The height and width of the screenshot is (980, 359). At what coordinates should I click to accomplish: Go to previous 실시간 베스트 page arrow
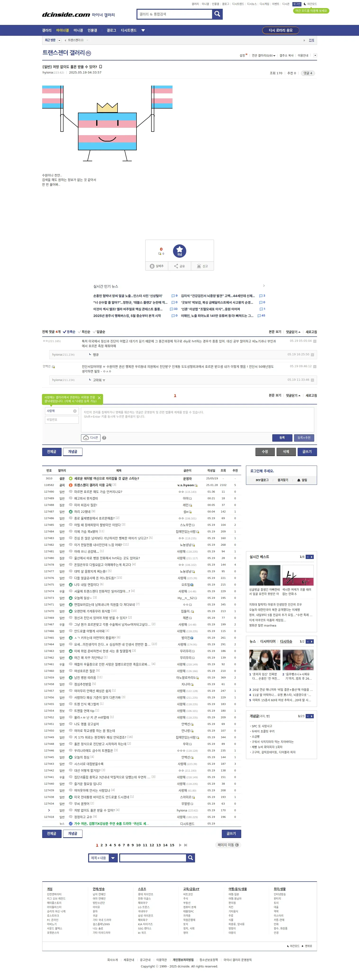(x=308, y=557)
